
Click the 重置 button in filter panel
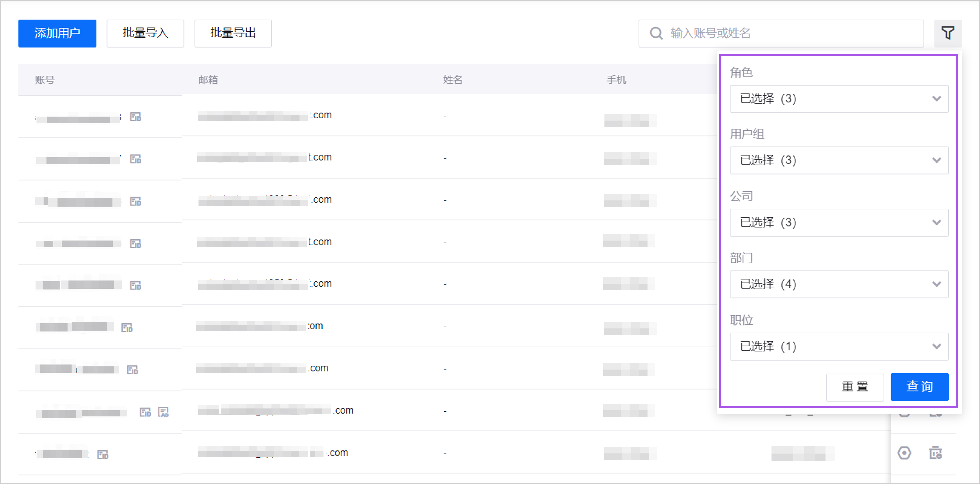tap(854, 387)
